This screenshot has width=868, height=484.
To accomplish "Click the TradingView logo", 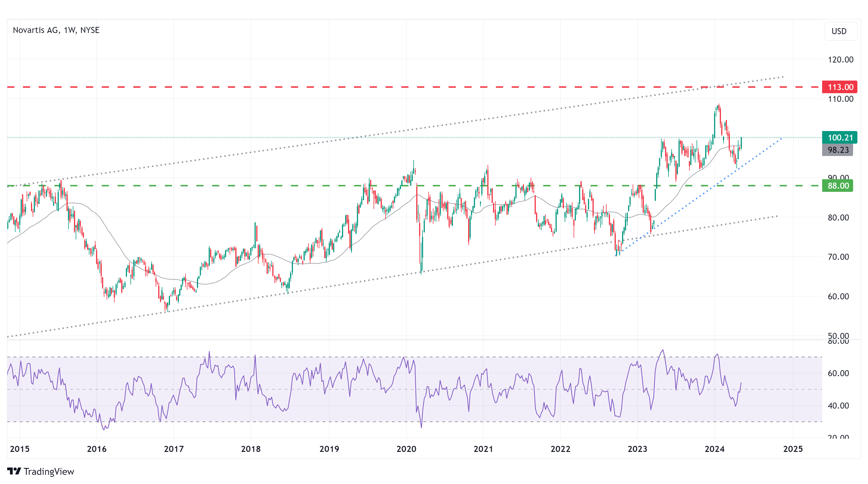I will click(x=40, y=471).
